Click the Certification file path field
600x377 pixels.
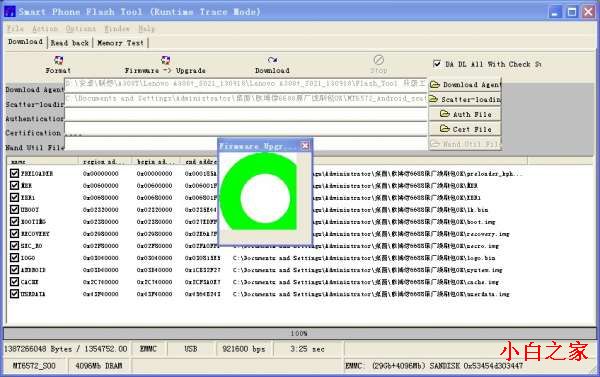click(x=246, y=129)
